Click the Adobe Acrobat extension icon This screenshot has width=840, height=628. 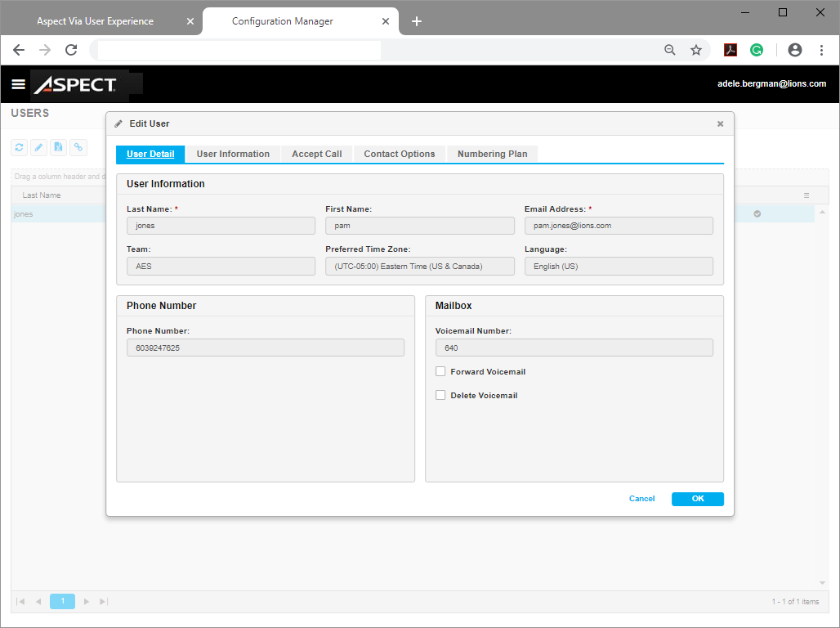[x=730, y=50]
